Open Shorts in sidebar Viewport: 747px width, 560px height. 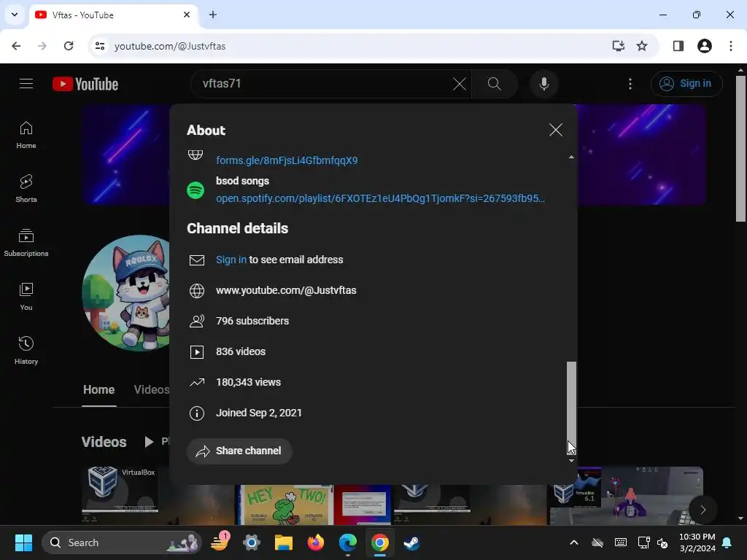(x=26, y=189)
